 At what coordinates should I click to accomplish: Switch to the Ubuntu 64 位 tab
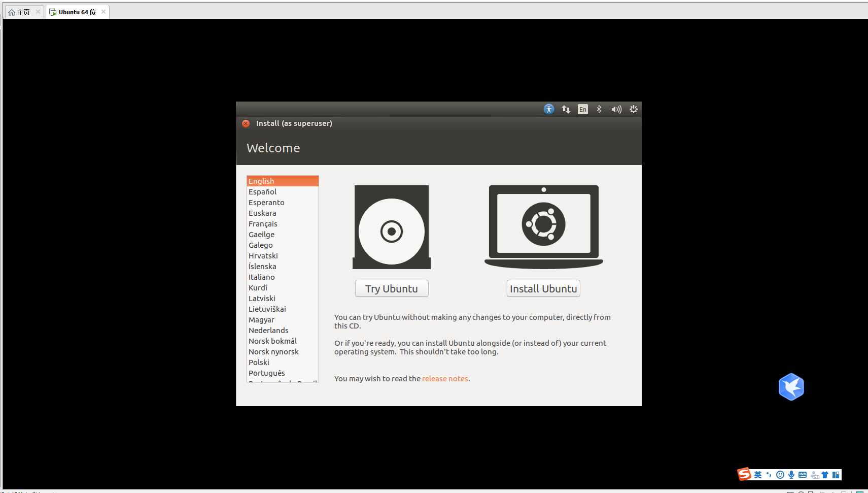pos(77,12)
